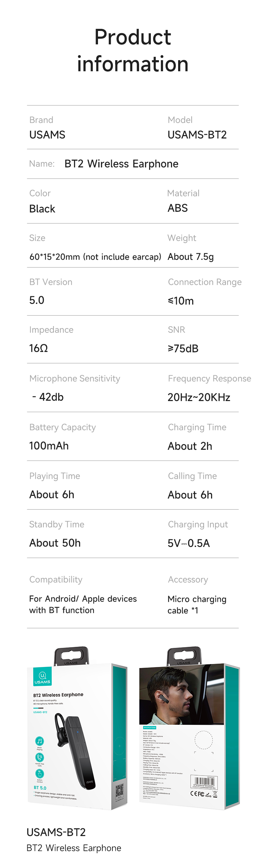This screenshot has height=868, width=266.
Task: Click the Hands-free Calls phone icon
Action: (x=39, y=757)
